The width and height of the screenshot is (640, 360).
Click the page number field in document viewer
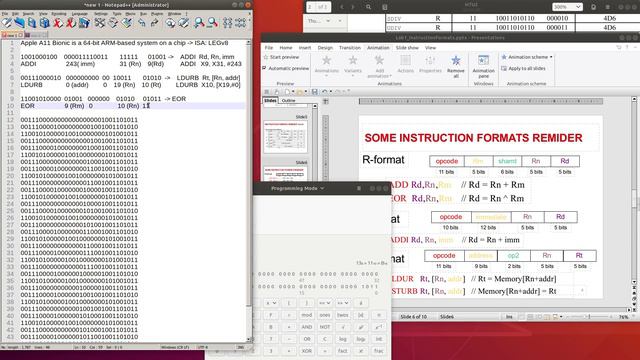click(311, 7)
